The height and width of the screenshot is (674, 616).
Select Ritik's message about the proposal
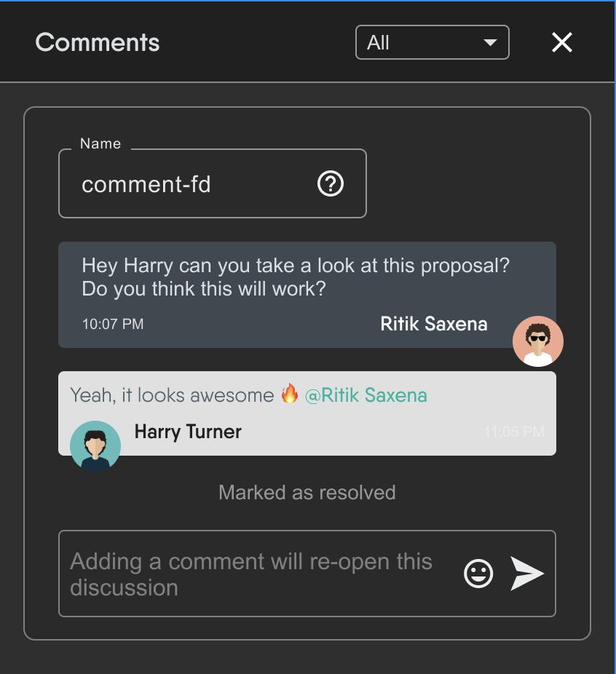pos(295,277)
